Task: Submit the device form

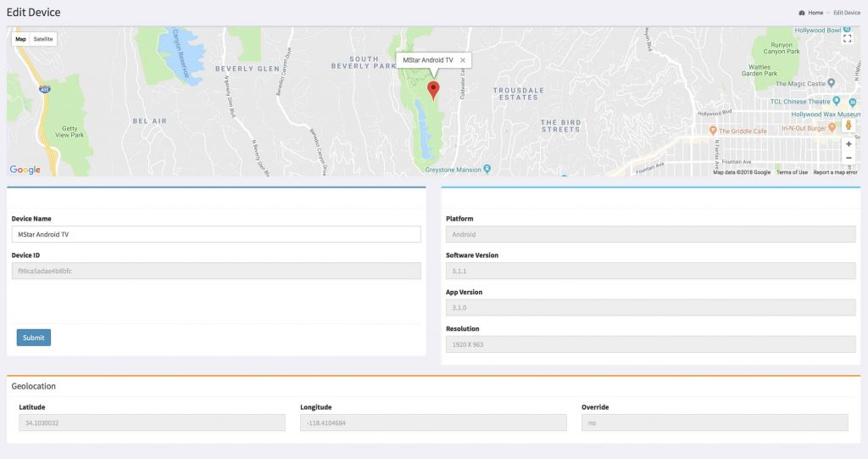Action: (34, 338)
